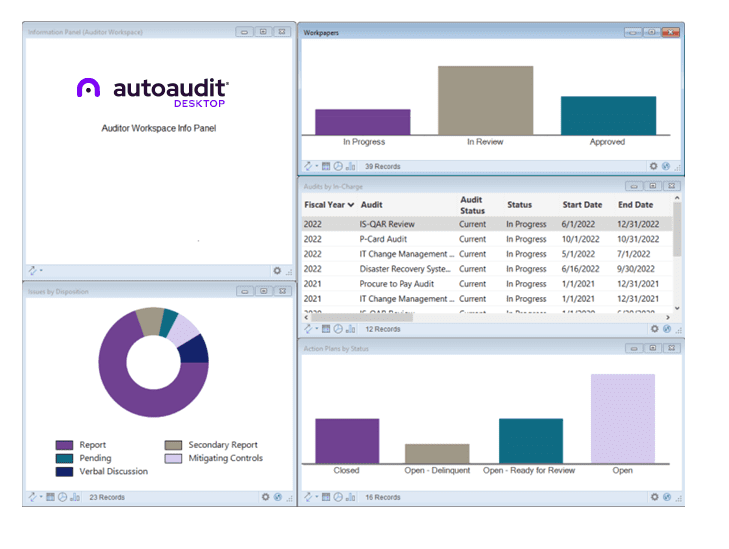Show Action Plans by Status as bar chart
729x549 pixels.
pyautogui.click(x=351, y=497)
